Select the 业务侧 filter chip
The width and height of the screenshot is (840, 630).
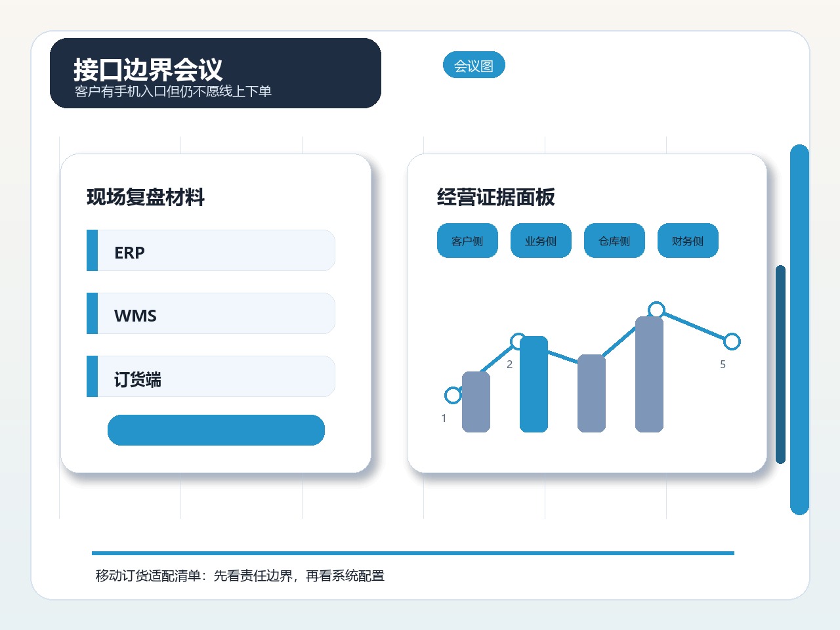tap(541, 241)
